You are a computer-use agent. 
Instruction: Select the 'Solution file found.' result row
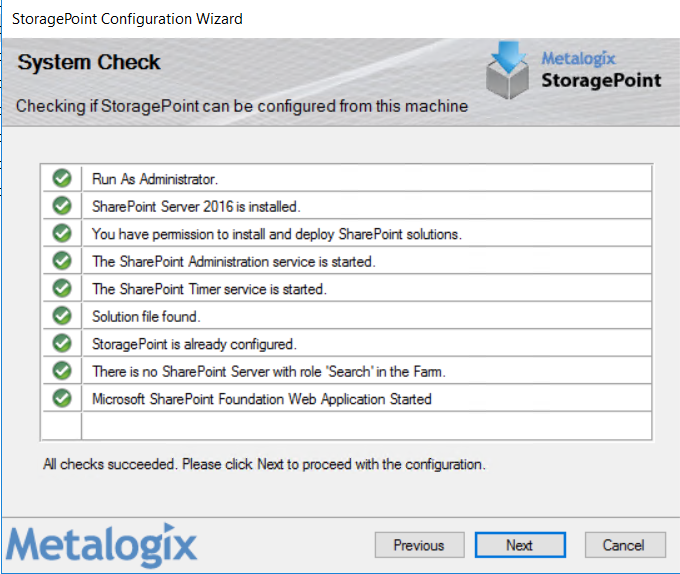pos(146,316)
